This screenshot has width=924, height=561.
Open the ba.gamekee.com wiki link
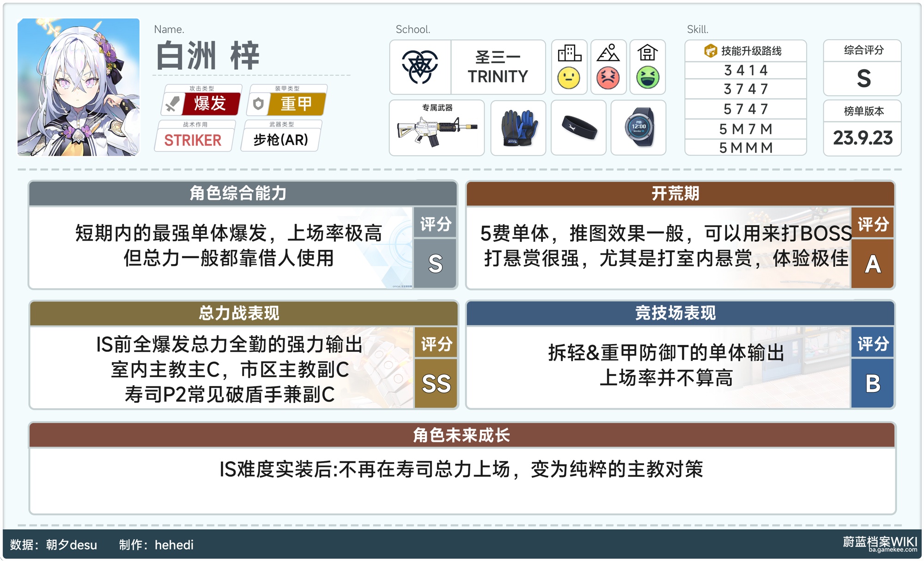(x=892, y=549)
